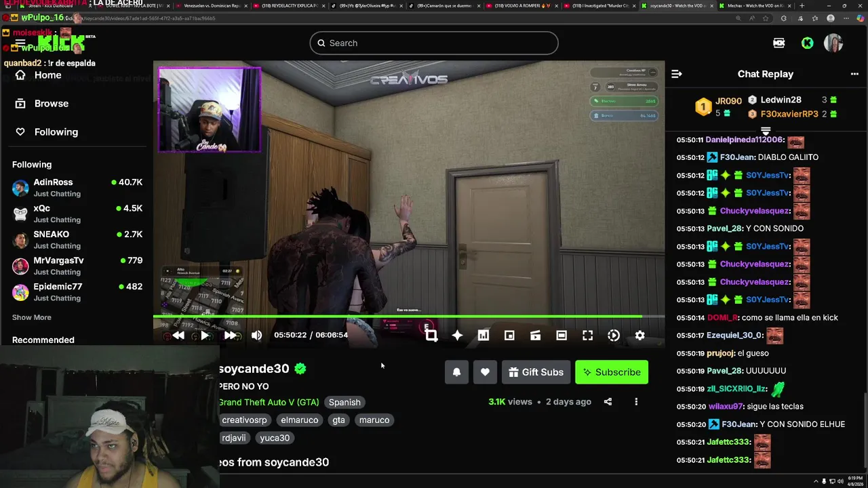This screenshot has width=868, height=488.
Task: Click the Search input field
Action: click(x=434, y=43)
